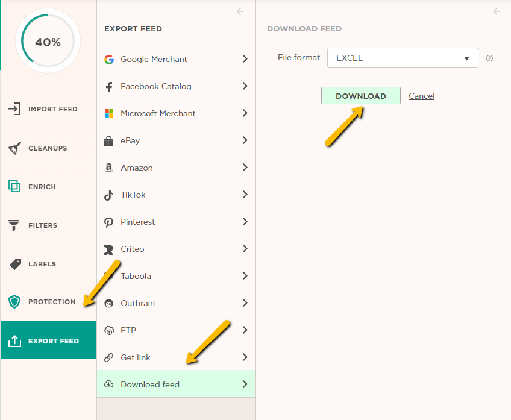Click the Google Merchant logo icon
The image size is (511, 420).
tap(109, 59)
